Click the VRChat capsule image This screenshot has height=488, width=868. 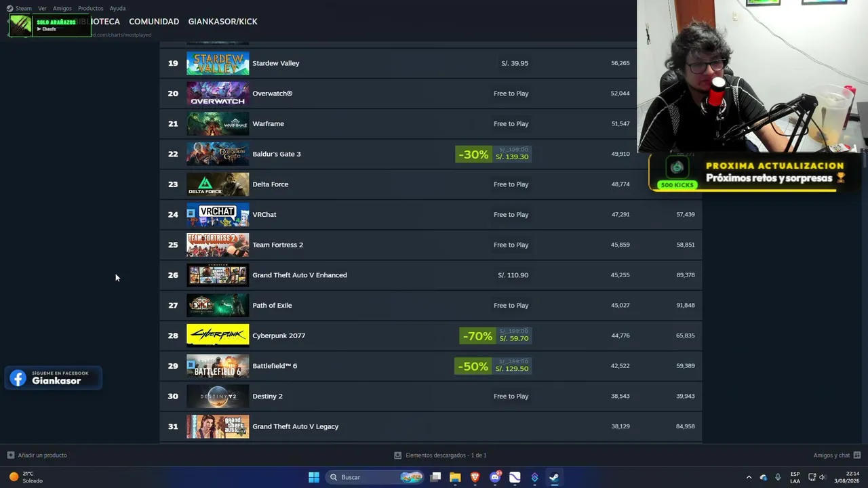(218, 214)
